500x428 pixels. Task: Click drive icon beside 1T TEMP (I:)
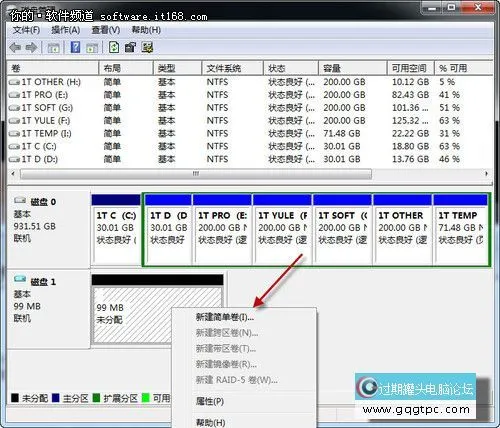point(14,134)
